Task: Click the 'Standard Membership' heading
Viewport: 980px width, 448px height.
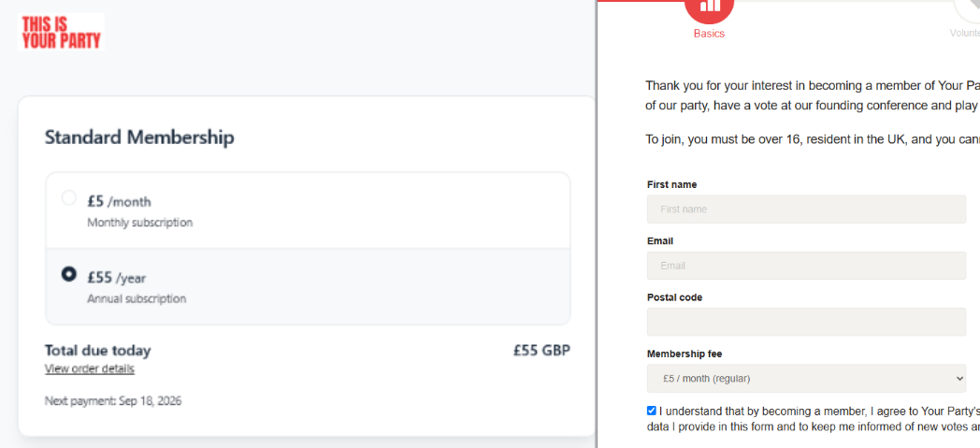Action: tap(139, 137)
